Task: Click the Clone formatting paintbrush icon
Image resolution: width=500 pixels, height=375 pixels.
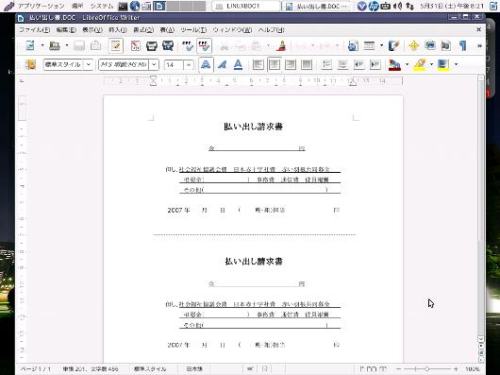Action: coord(281,46)
